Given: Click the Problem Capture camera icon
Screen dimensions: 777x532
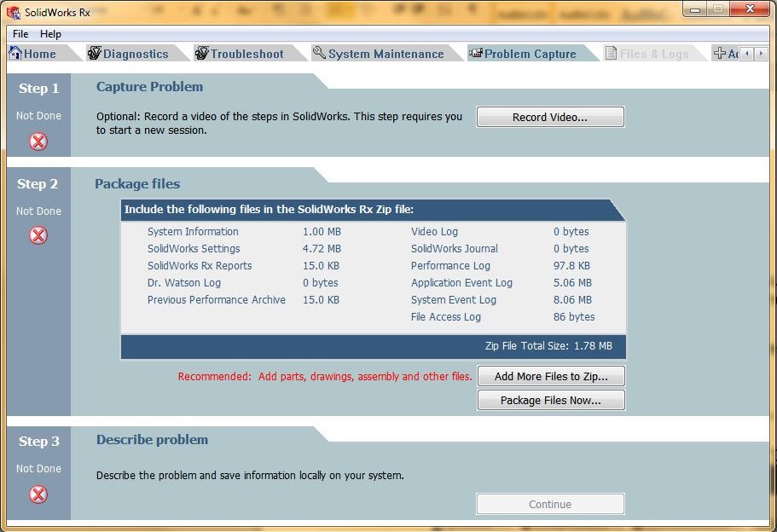Looking at the screenshot, I should click(476, 53).
